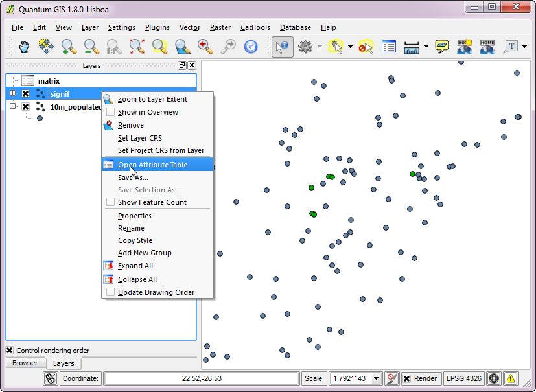Image resolution: width=536 pixels, height=392 pixels.
Task: Click the EPSG:4326 status bar label
Action: pos(463,378)
